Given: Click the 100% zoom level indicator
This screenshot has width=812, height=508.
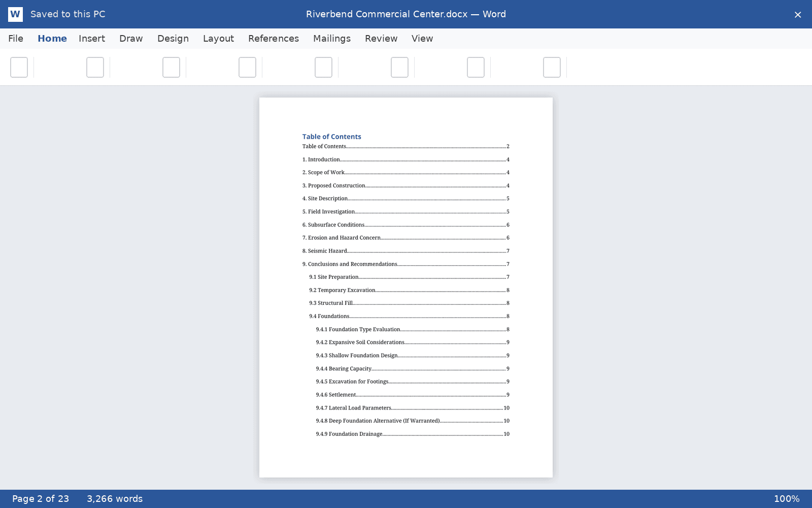Looking at the screenshot, I should click(787, 499).
